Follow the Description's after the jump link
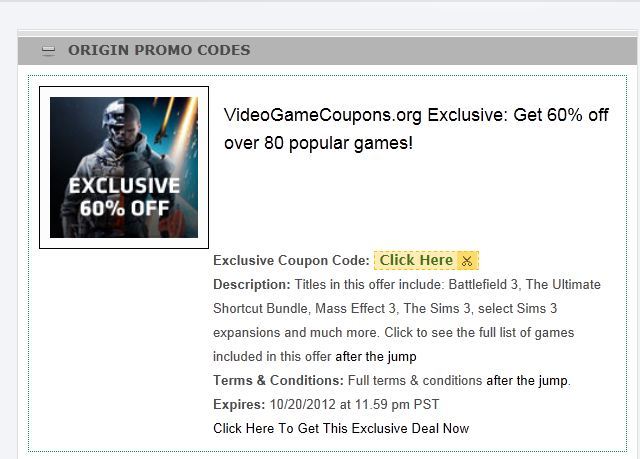640x459 pixels. (376, 357)
